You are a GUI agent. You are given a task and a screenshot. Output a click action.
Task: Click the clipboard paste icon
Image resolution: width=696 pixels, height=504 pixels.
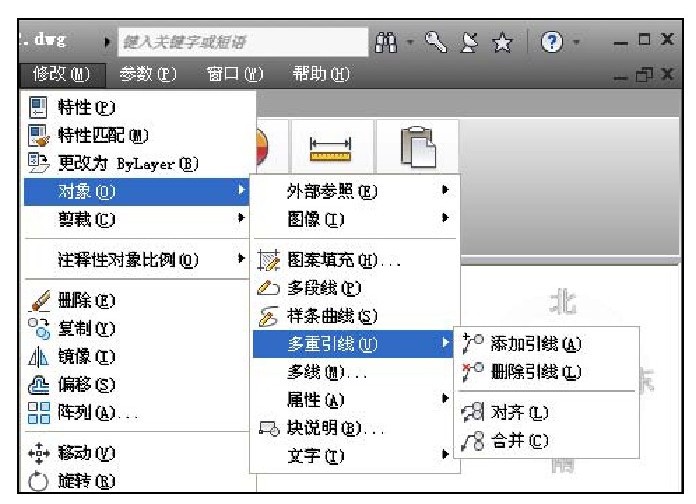coord(418,147)
